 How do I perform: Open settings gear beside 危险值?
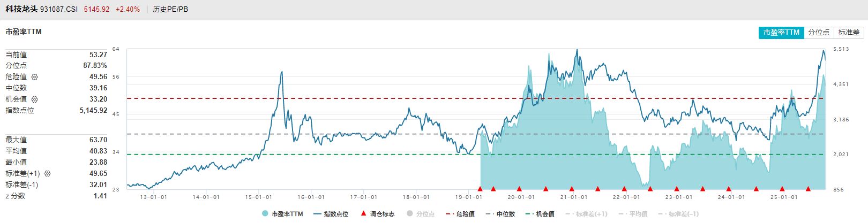[x=35, y=77]
